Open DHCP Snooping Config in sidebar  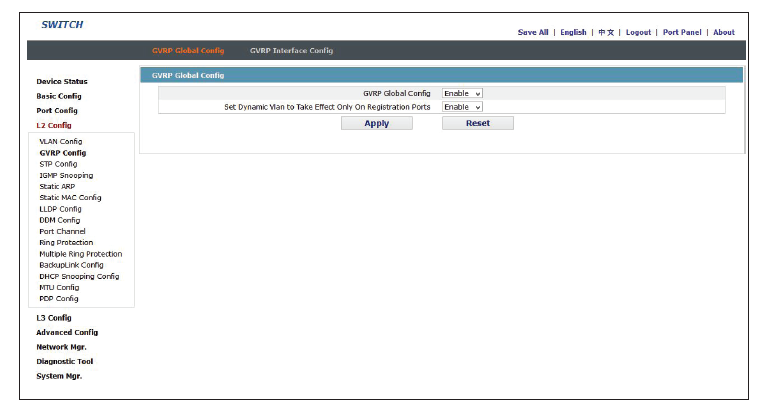pyautogui.click(x=79, y=277)
